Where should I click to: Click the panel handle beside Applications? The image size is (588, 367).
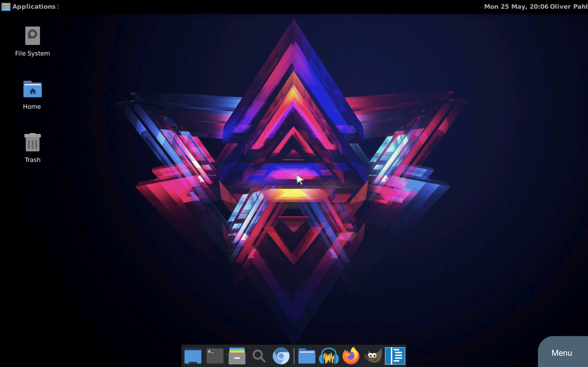tap(58, 7)
